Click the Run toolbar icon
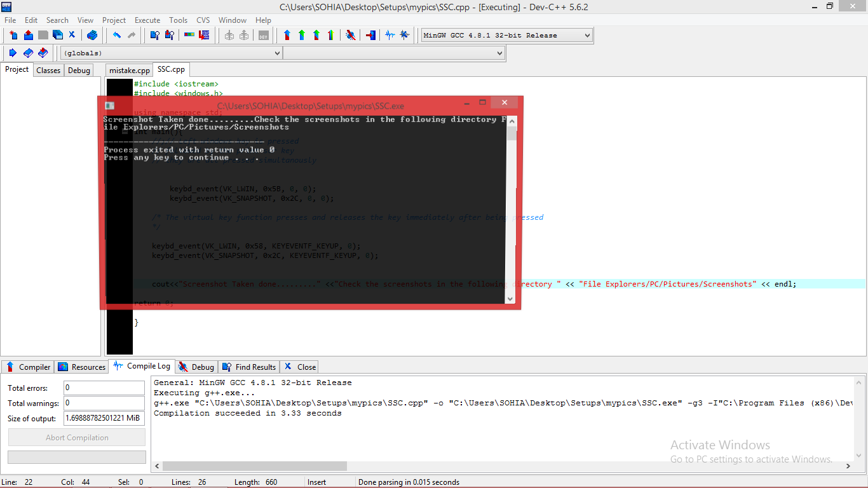The width and height of the screenshot is (868, 488). pyautogui.click(x=302, y=35)
